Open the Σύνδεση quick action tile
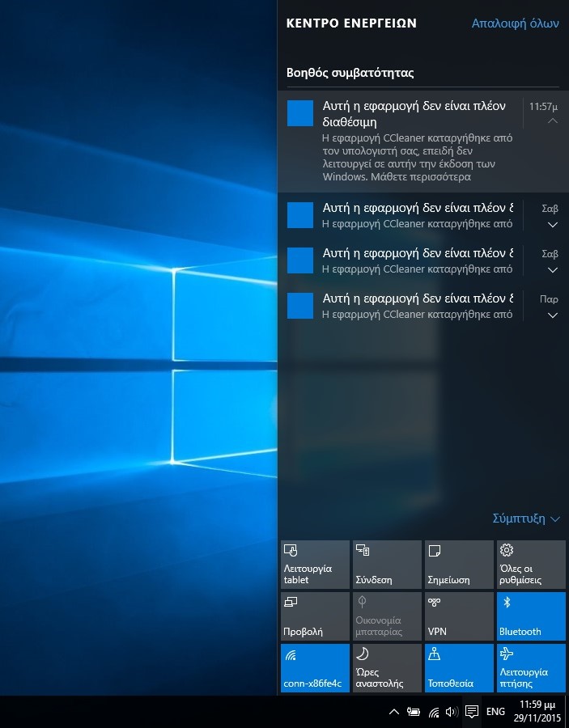 point(387,565)
